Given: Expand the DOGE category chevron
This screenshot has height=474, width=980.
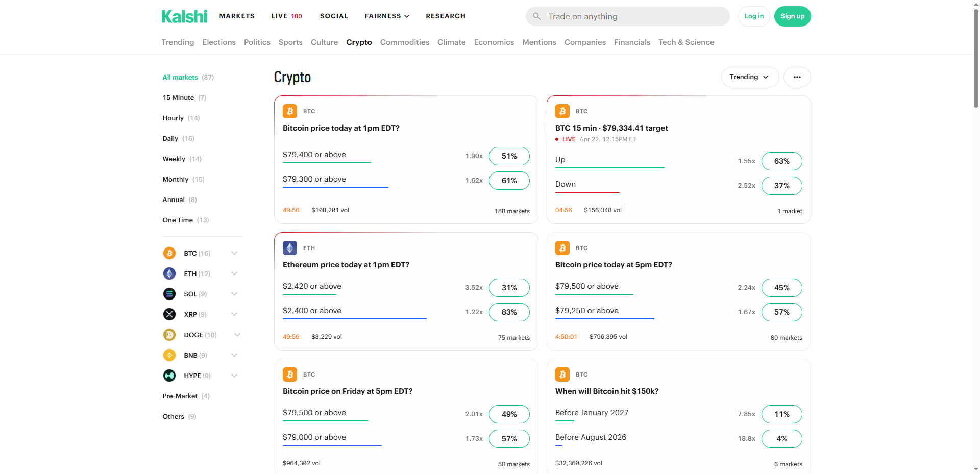Looking at the screenshot, I should [237, 335].
